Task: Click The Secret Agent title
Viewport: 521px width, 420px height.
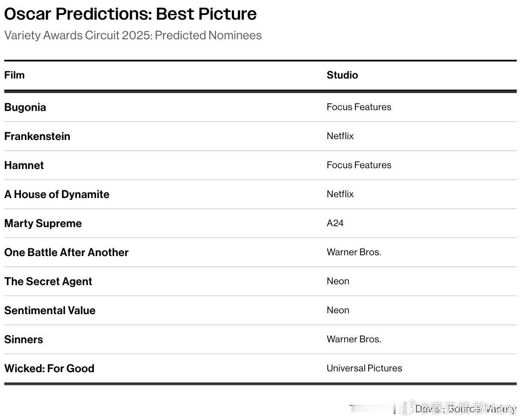Action: [x=48, y=281]
